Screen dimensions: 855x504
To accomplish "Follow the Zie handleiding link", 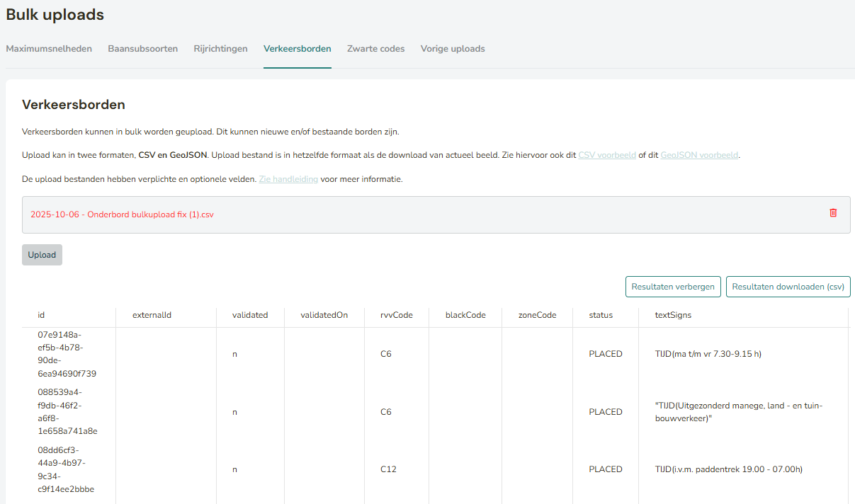I will tap(288, 179).
